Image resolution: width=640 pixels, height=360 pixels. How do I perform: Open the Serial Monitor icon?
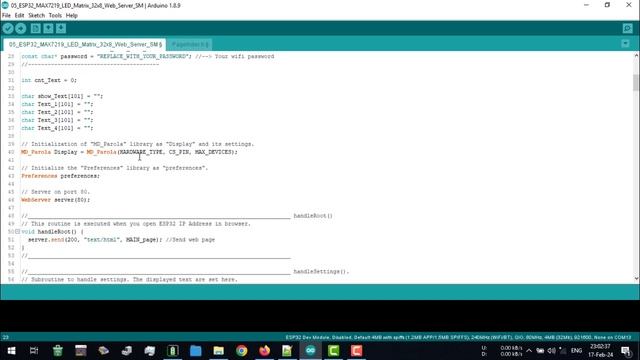coord(627,29)
